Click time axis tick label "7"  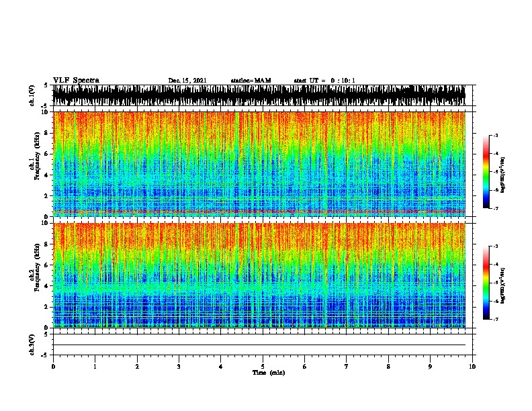pos(347,367)
